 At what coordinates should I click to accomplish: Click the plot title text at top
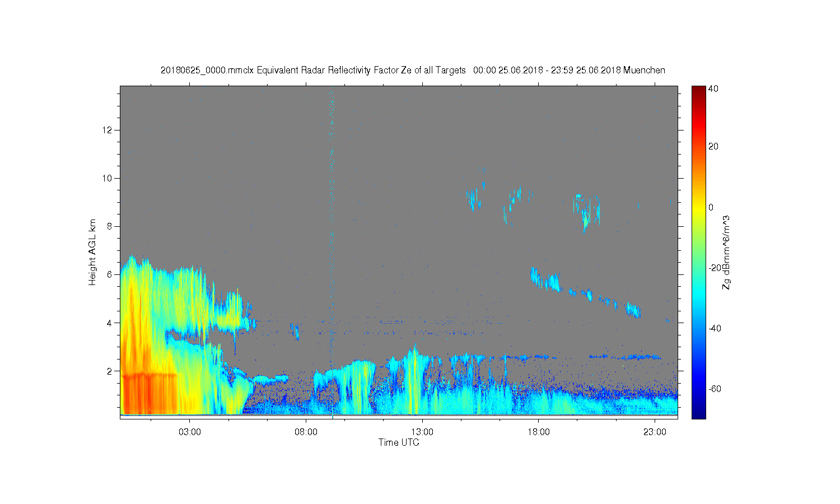[413, 70]
